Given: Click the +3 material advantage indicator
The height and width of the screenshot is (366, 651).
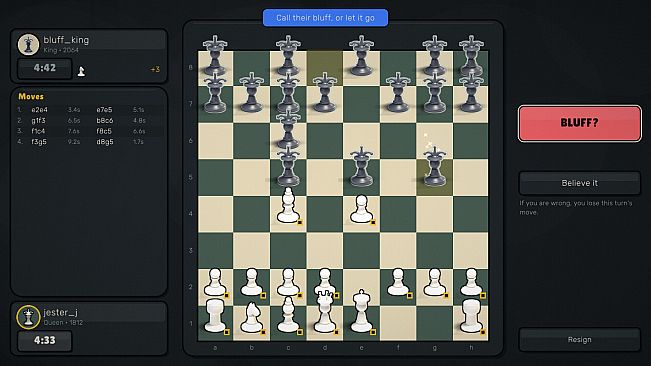Looking at the screenshot, I should pyautogui.click(x=155, y=70).
